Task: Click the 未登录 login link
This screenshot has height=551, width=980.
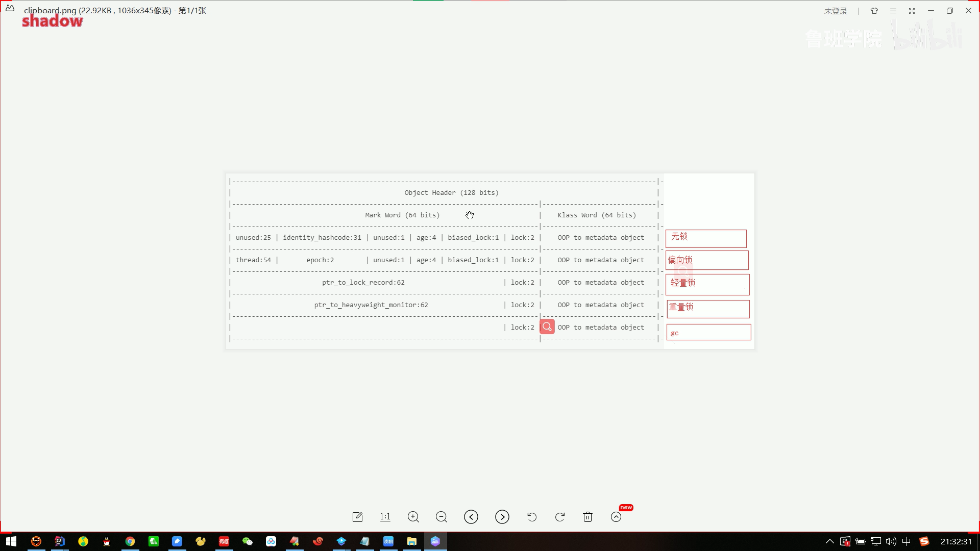Action: coord(836,11)
